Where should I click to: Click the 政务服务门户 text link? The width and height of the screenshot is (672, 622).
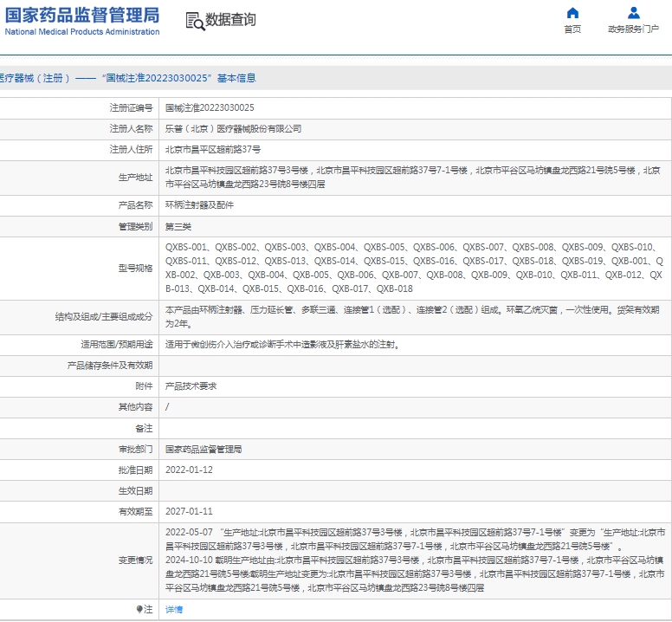[633, 29]
